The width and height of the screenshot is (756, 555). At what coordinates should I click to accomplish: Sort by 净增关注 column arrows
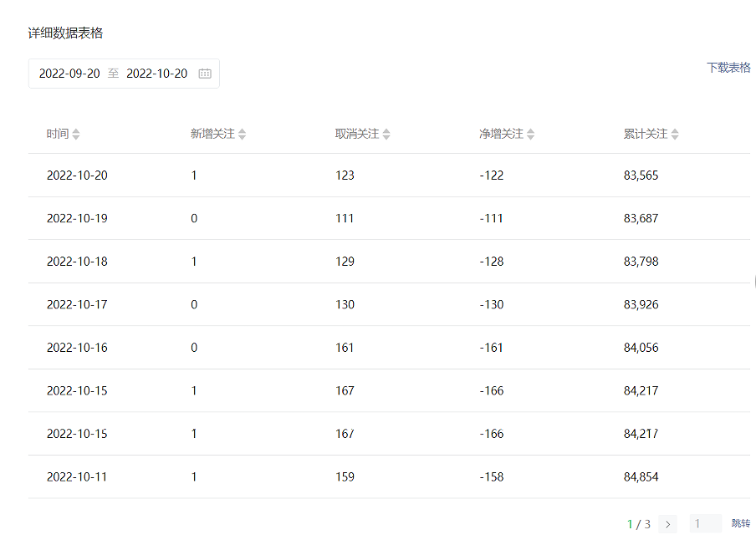point(530,135)
